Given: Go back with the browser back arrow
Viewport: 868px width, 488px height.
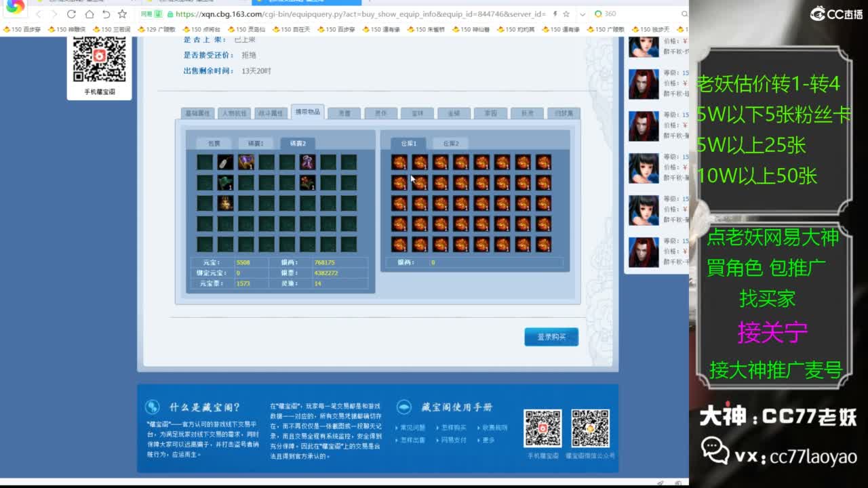Looking at the screenshot, I should (x=39, y=14).
